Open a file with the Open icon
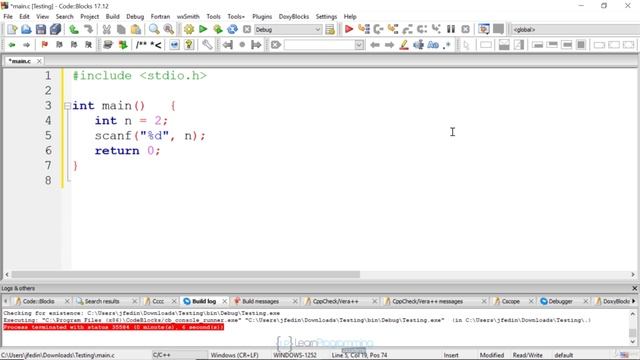 coord(26,29)
